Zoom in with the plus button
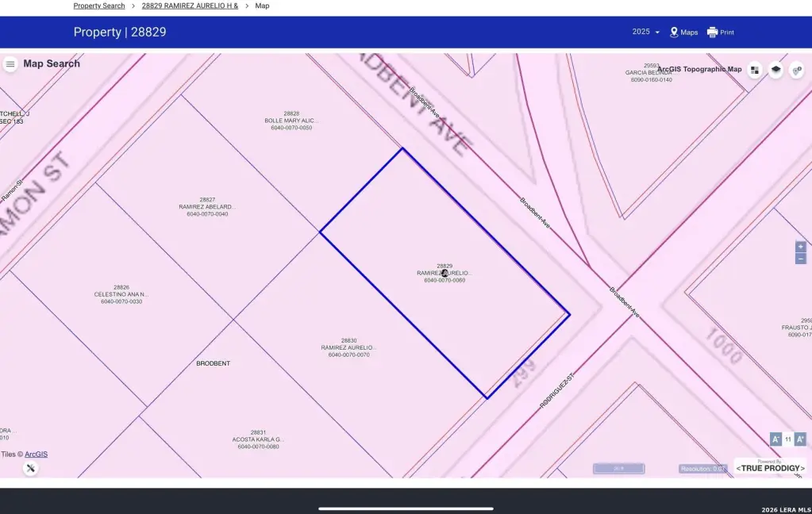This screenshot has height=514, width=812. click(800, 247)
